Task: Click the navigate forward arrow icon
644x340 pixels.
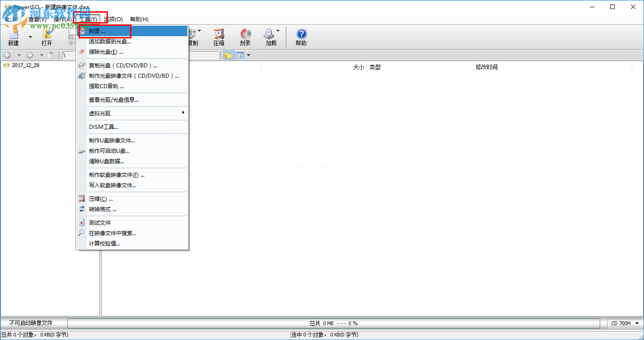Action: 30,55
